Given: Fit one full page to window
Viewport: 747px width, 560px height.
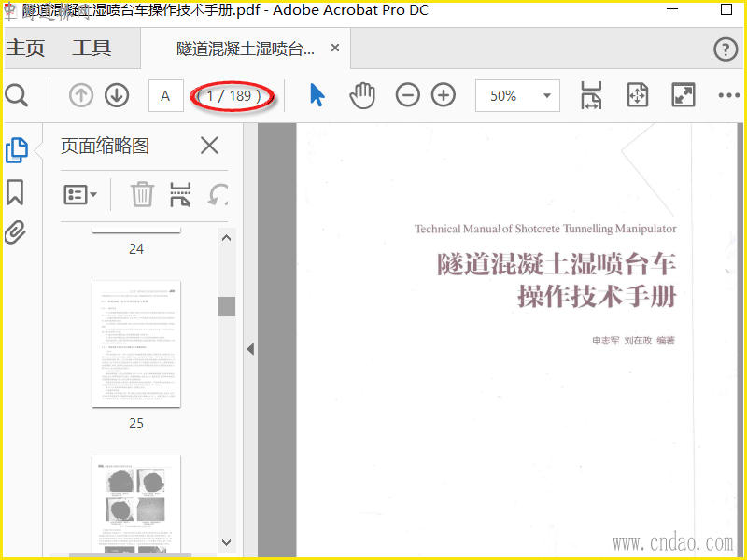Looking at the screenshot, I should pyautogui.click(x=638, y=95).
